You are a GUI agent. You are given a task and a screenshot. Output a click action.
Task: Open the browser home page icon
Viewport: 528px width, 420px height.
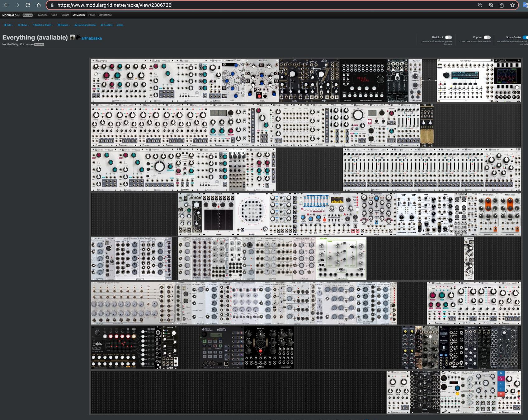(39, 5)
